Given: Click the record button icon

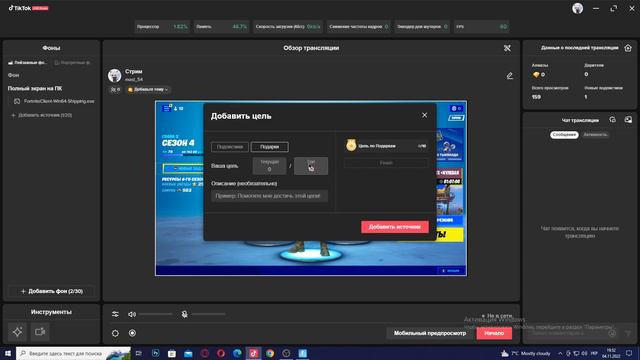Looking at the screenshot, I should pyautogui.click(x=132, y=333).
